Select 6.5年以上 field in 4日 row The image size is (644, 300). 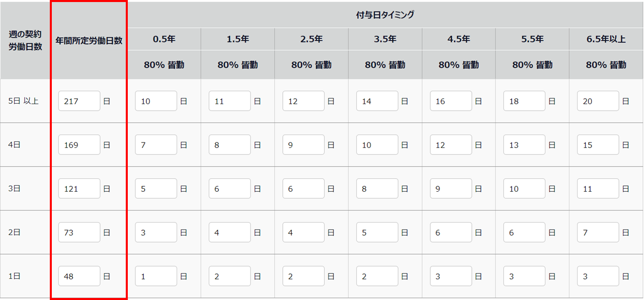[x=598, y=145]
